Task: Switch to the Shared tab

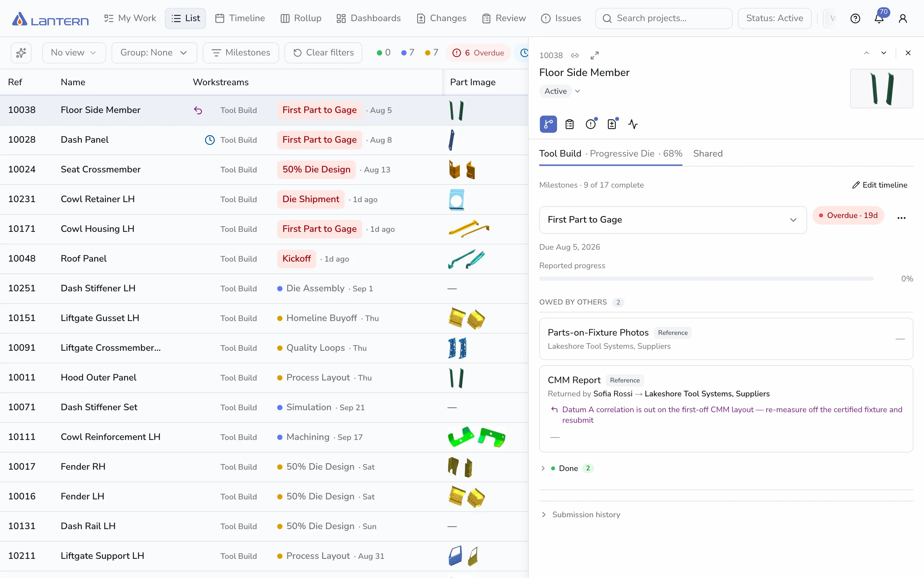Action: 708,154
